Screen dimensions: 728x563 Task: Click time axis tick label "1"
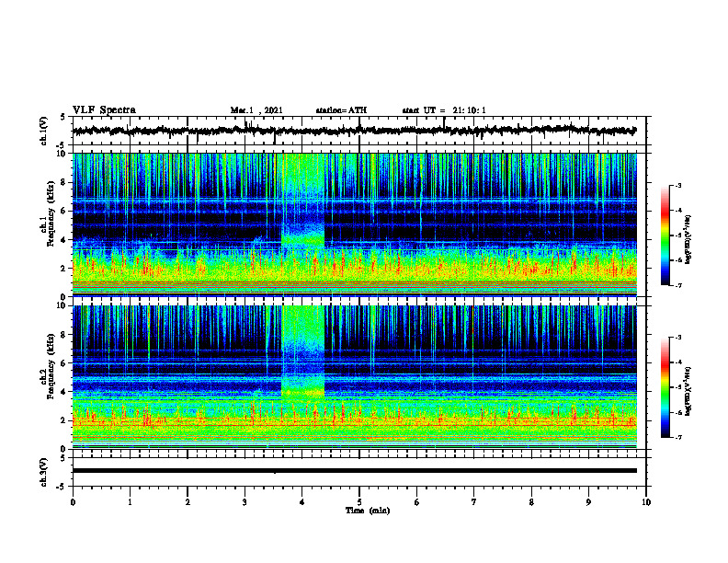click(130, 502)
